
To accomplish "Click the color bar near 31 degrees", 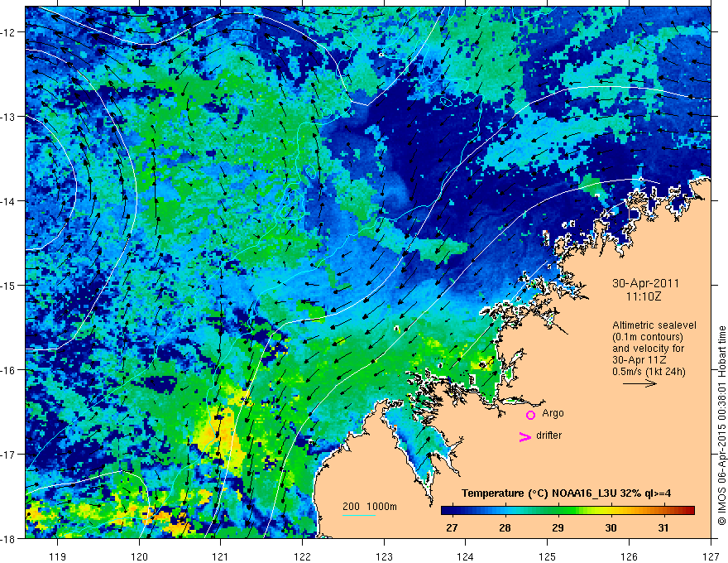I will pyautogui.click(x=663, y=511).
